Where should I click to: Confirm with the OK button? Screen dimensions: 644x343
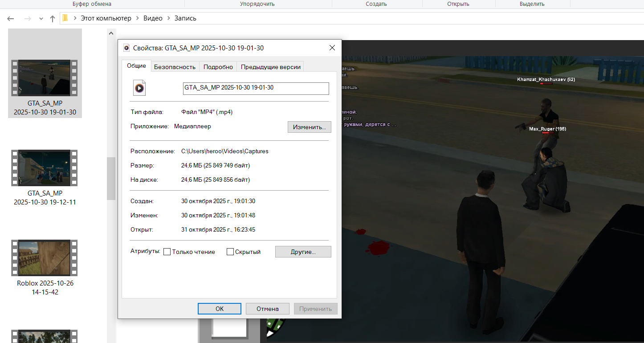pyautogui.click(x=219, y=309)
